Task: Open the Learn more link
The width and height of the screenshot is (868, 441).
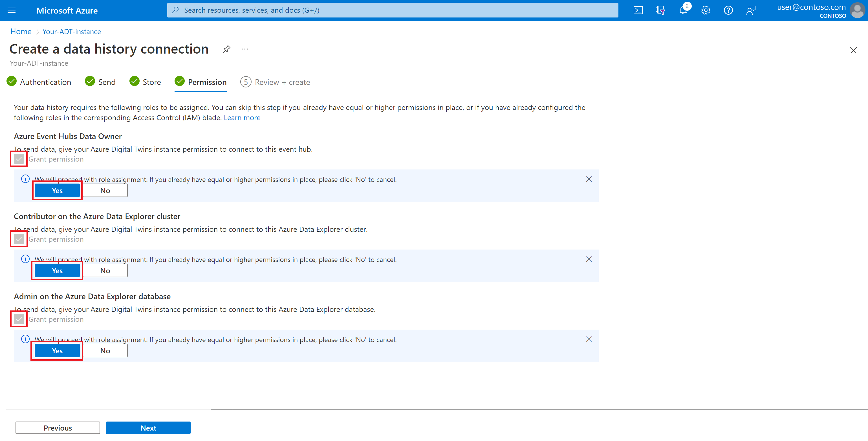Action: click(242, 118)
